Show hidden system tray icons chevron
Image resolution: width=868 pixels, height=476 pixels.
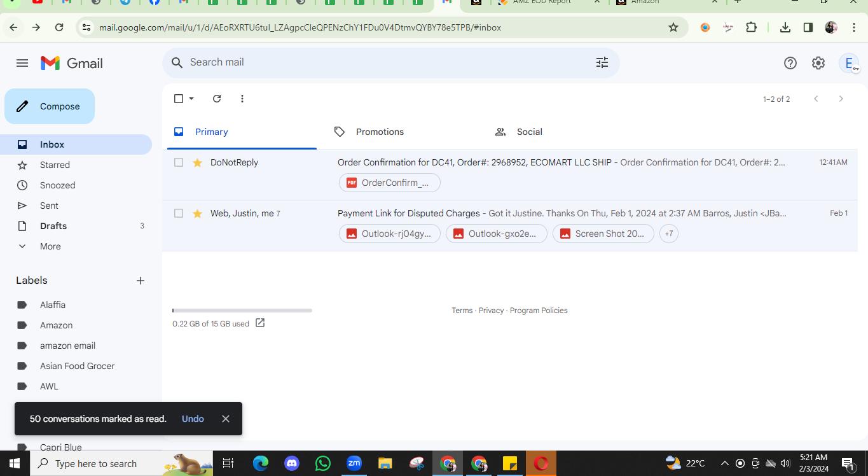point(724,463)
